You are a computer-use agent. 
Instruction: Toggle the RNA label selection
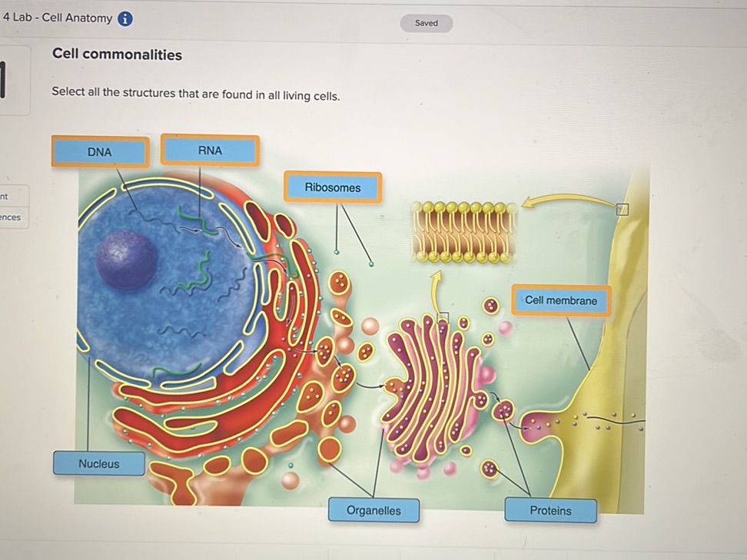coord(210,151)
